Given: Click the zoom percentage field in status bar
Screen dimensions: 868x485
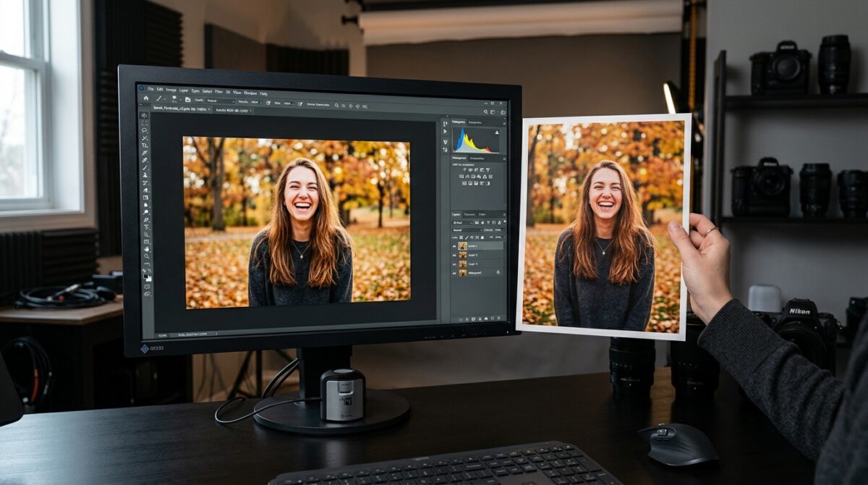Looking at the screenshot, I should pos(163,335).
